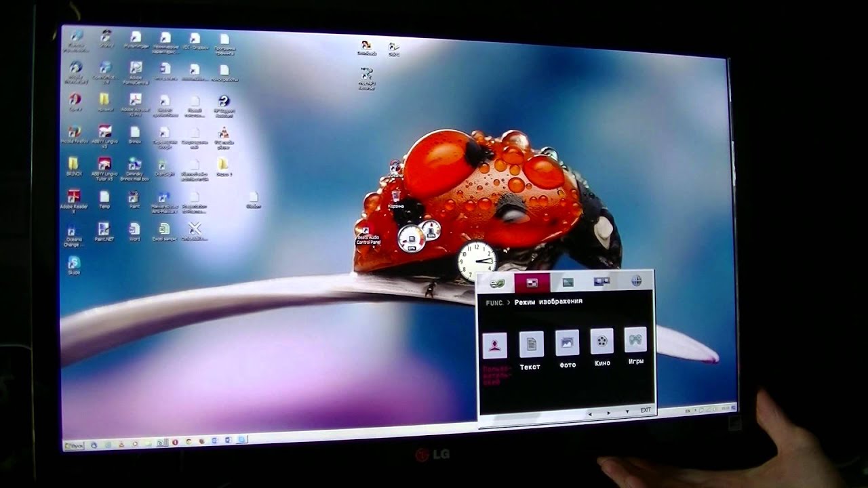Open the ABBYY Lingvo x5 desktop icon

coord(104,135)
